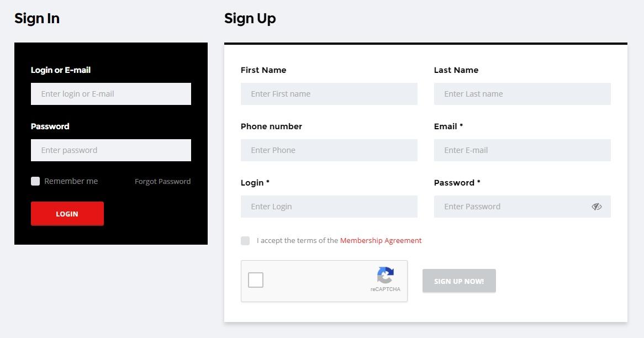Click the red LOGIN button

[67, 214]
